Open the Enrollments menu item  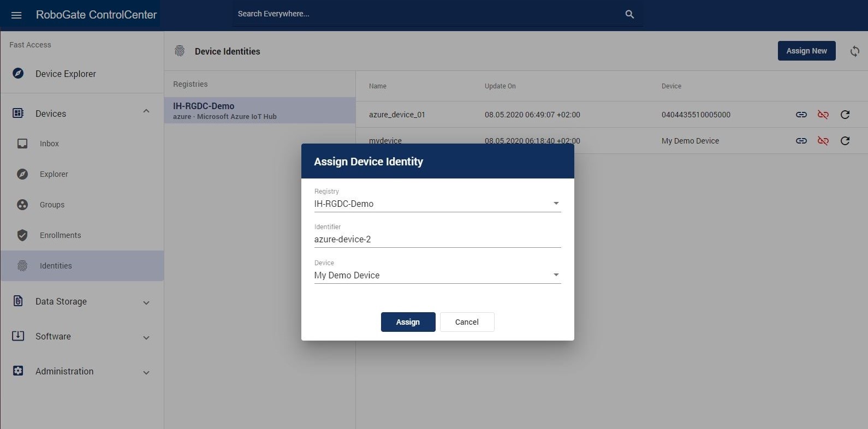[x=82, y=235]
